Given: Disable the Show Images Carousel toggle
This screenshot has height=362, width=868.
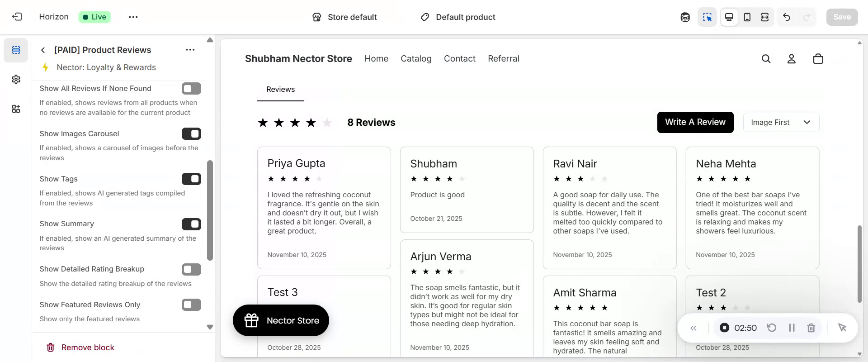Looking at the screenshot, I should 191,134.
